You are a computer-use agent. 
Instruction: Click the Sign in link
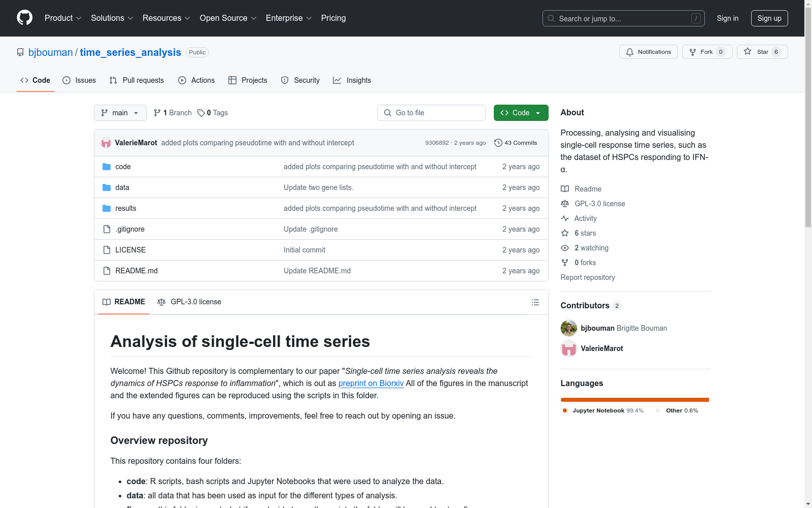point(728,18)
